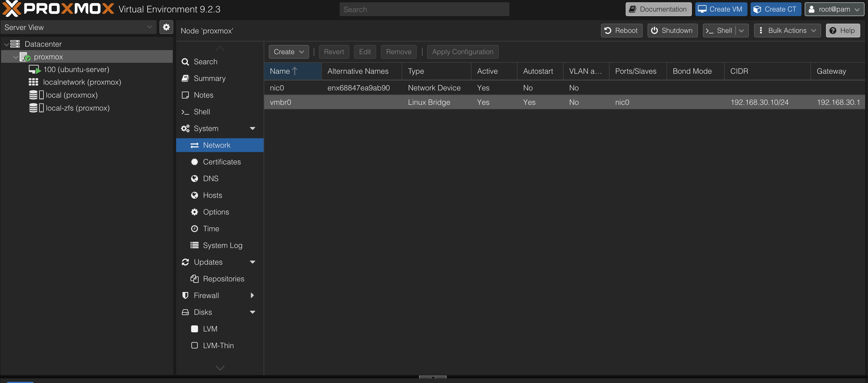Click the Firewall shield icon
Screen dimensions: 868x383
coord(185,295)
